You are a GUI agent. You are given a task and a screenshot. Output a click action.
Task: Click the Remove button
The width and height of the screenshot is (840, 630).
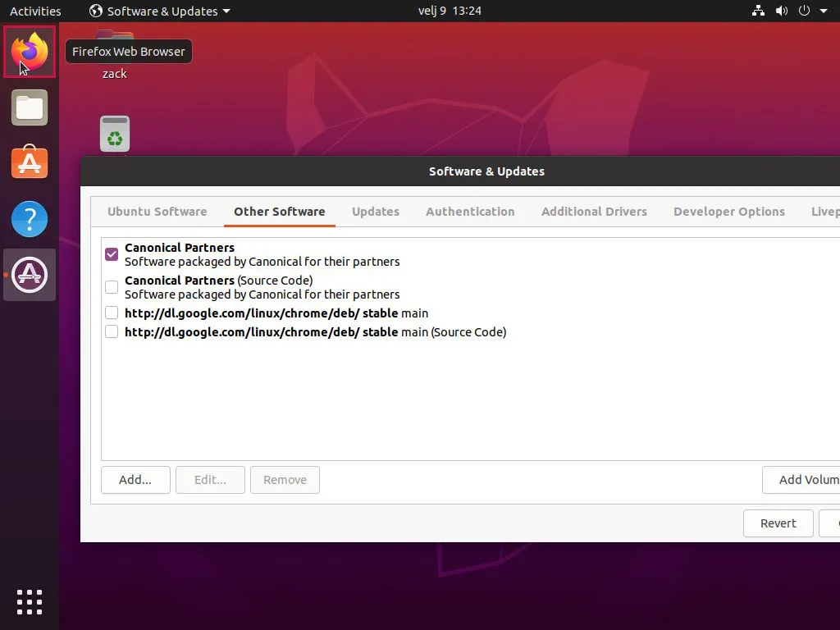point(285,479)
